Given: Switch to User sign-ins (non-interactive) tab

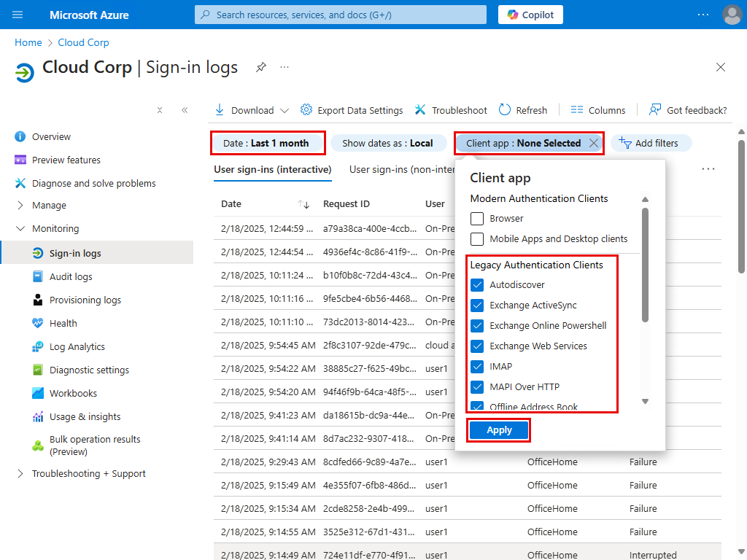Looking at the screenshot, I should point(402,169).
